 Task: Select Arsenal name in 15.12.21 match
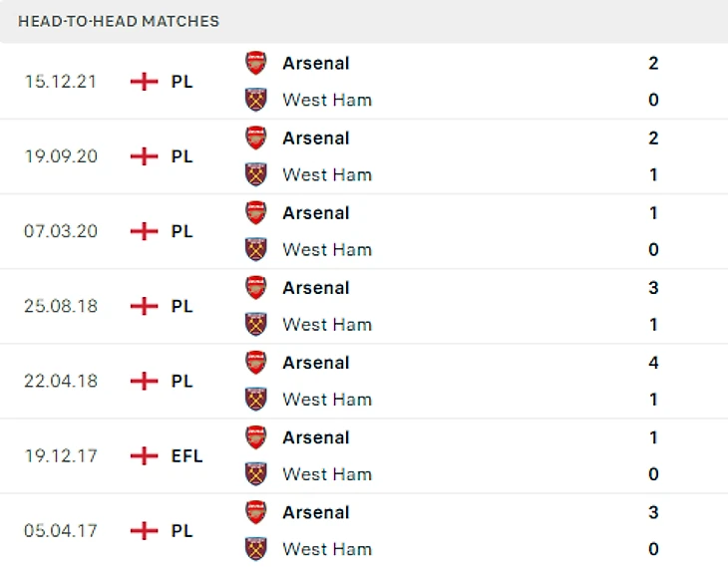point(315,63)
